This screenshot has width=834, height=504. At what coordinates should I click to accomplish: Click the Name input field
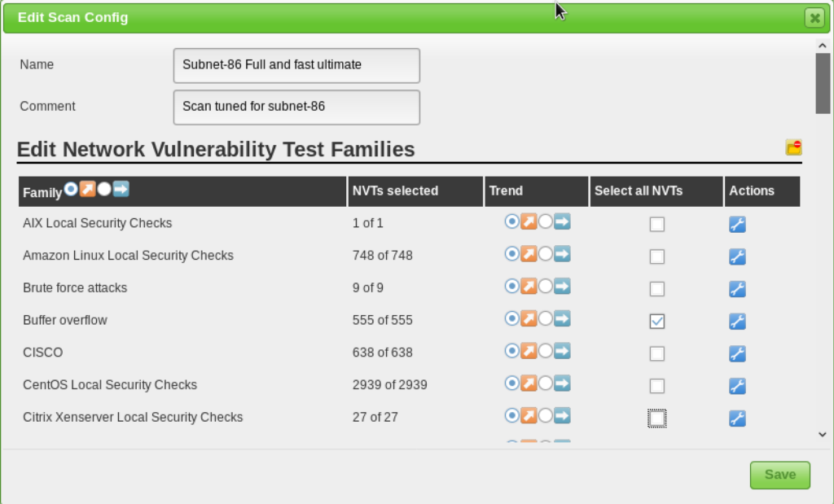tap(296, 65)
